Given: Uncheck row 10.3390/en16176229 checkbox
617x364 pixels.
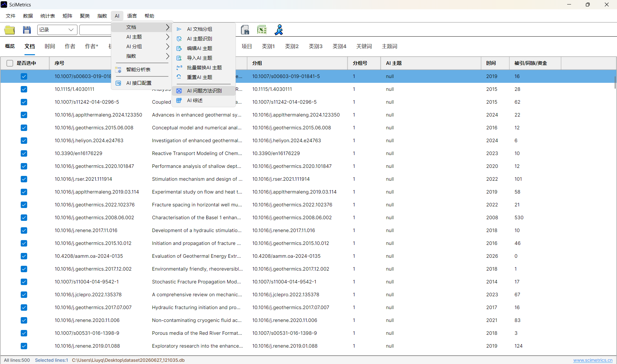Looking at the screenshot, I should [x=24, y=153].
